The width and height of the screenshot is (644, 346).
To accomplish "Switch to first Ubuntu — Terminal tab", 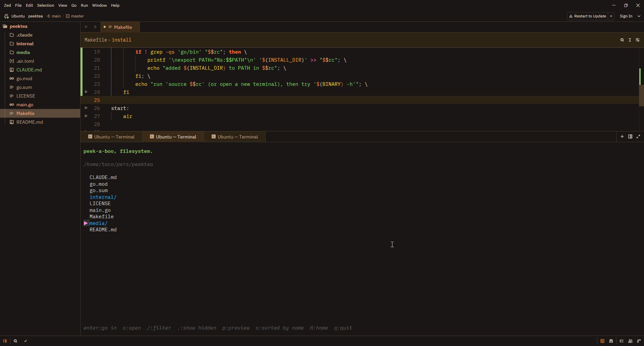I will coord(111,137).
